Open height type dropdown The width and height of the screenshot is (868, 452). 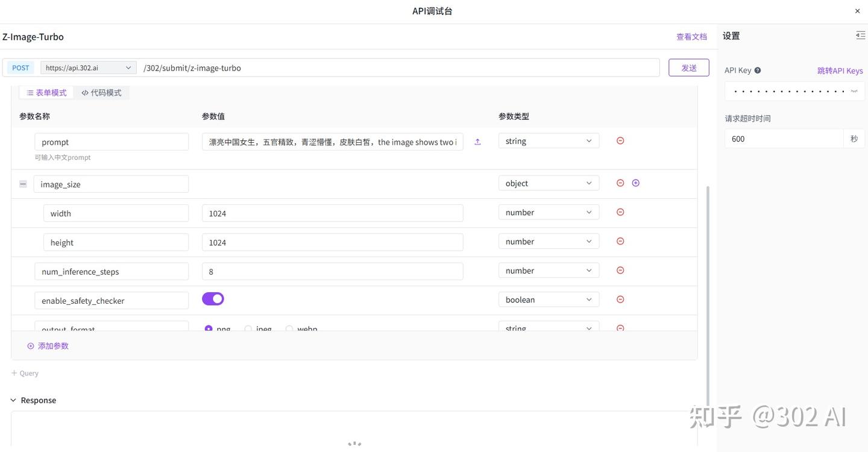(549, 241)
